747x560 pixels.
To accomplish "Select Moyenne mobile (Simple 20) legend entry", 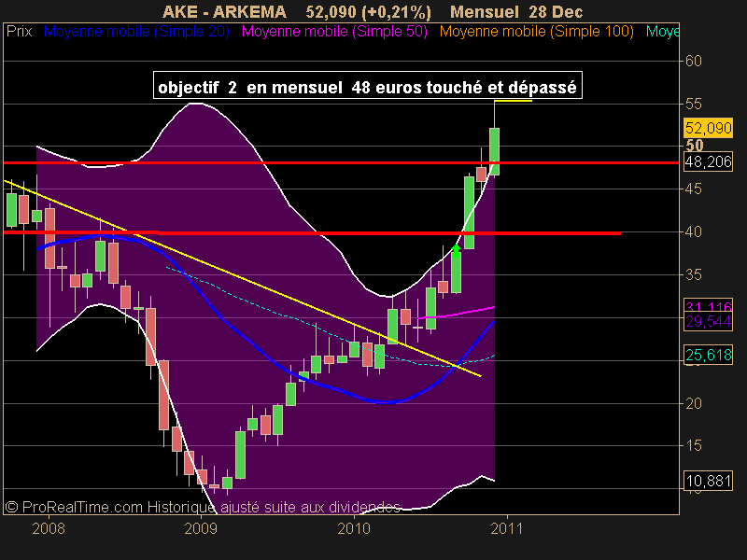I will pyautogui.click(x=136, y=32).
